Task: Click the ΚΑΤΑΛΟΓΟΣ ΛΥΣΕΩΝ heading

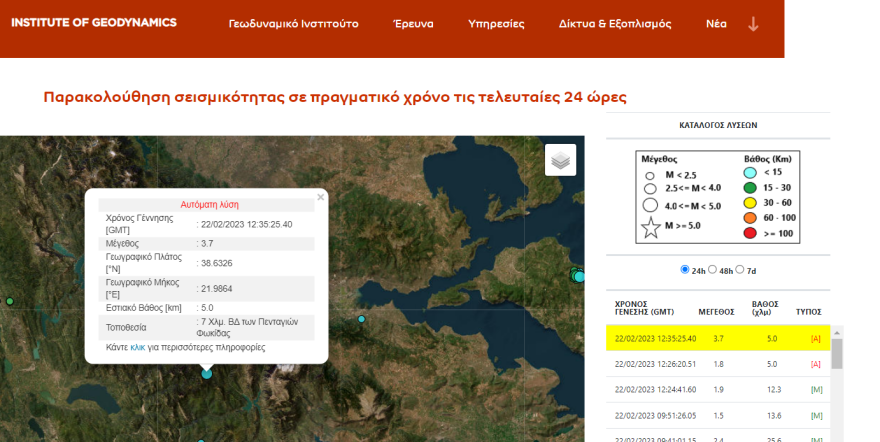Action: coord(718,125)
